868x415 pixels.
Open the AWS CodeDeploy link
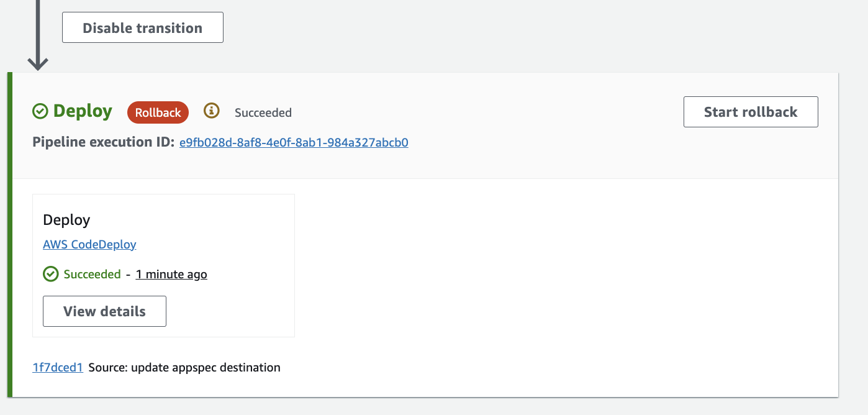point(89,244)
